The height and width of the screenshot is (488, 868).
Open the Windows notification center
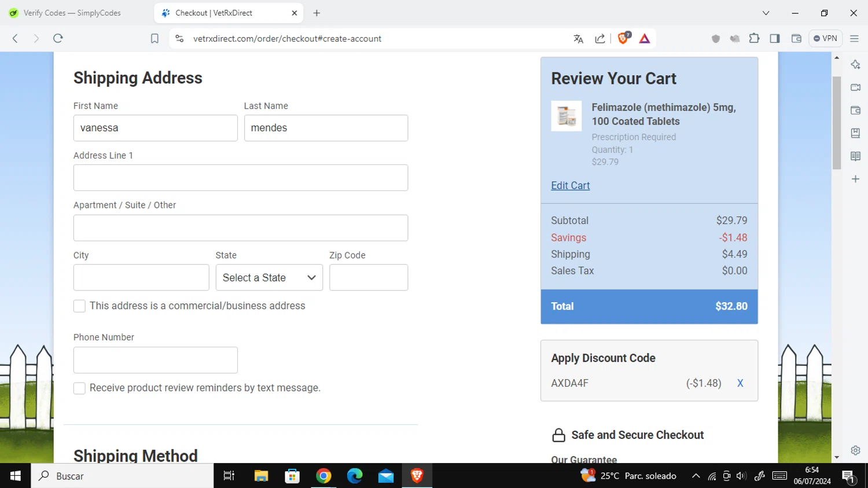click(849, 476)
